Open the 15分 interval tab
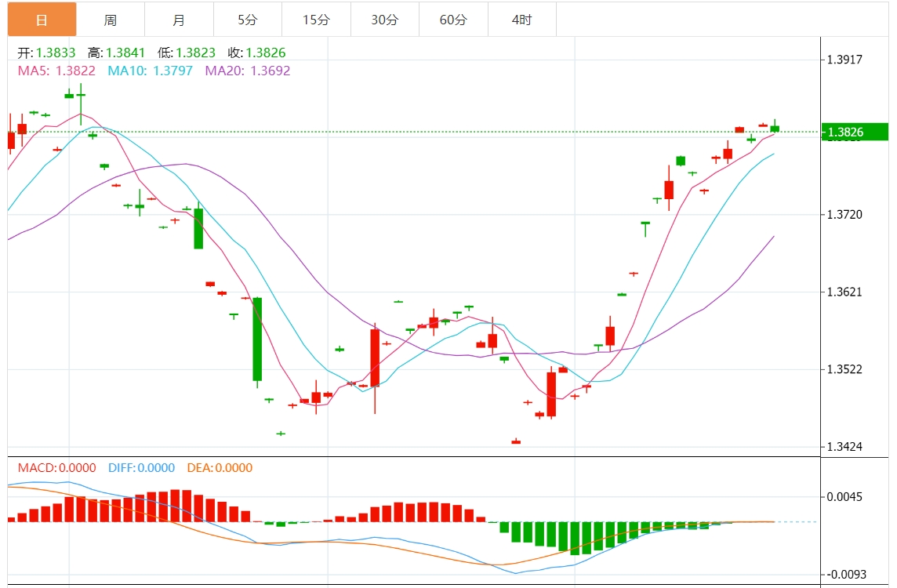The width and height of the screenshot is (897, 588). coord(316,20)
